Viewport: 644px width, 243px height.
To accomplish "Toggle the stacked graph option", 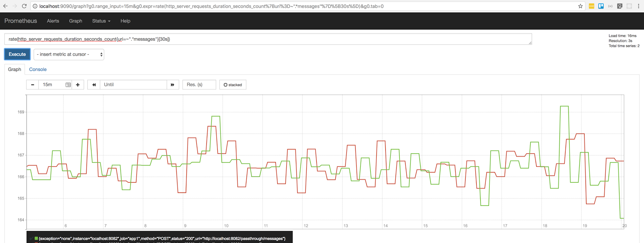I will pos(233,85).
